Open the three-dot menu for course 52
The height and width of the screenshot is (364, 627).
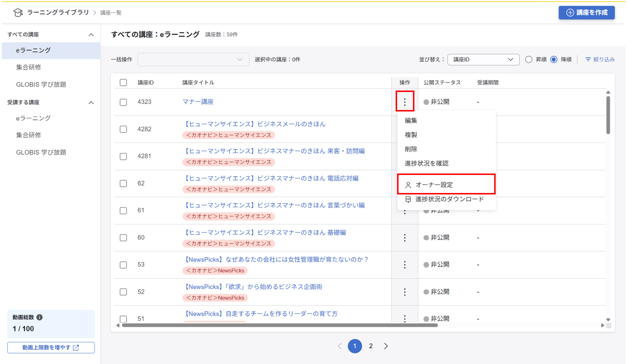405,292
